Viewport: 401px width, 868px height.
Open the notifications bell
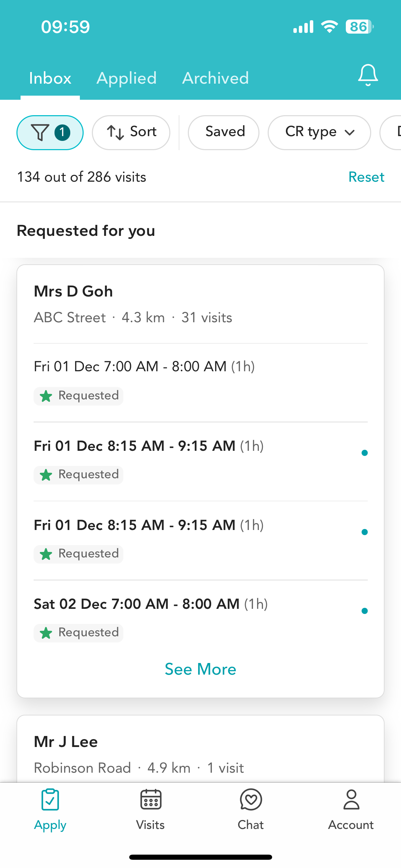click(x=368, y=75)
